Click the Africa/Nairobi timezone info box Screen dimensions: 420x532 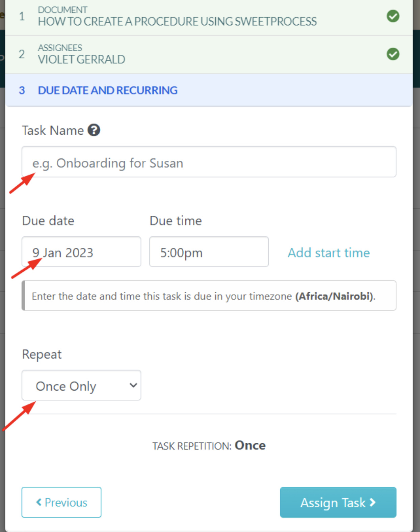209,296
